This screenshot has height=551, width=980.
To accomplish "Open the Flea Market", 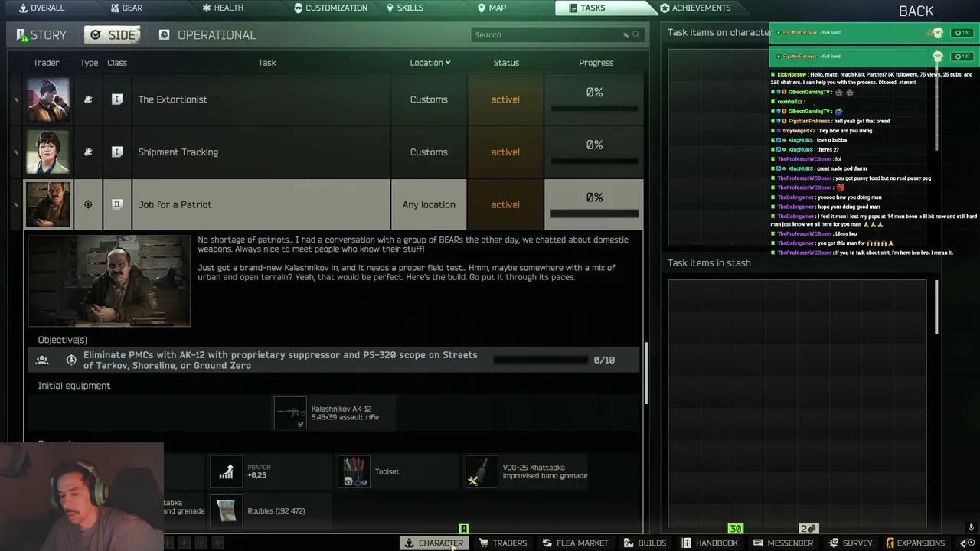I will click(x=575, y=543).
